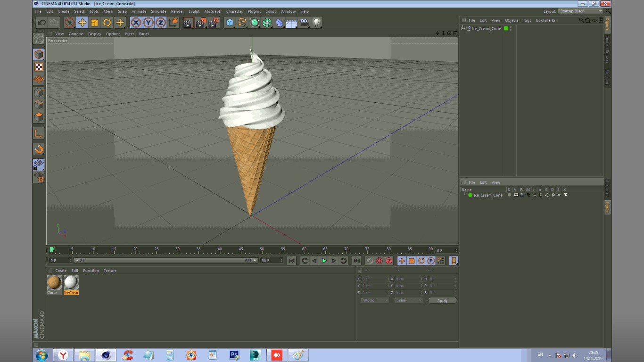Click the Object Manager home icon

[587, 20]
